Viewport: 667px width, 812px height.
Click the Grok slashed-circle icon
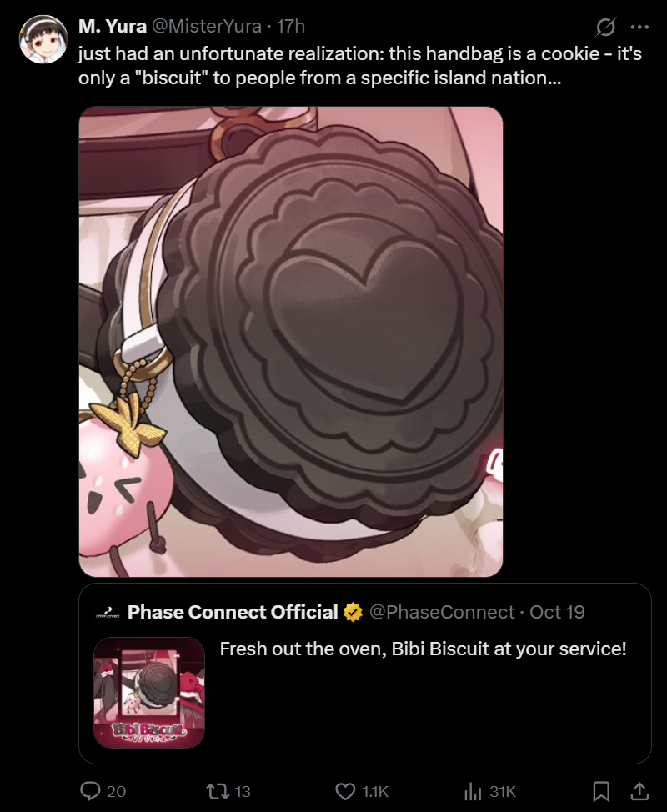[x=605, y=27]
